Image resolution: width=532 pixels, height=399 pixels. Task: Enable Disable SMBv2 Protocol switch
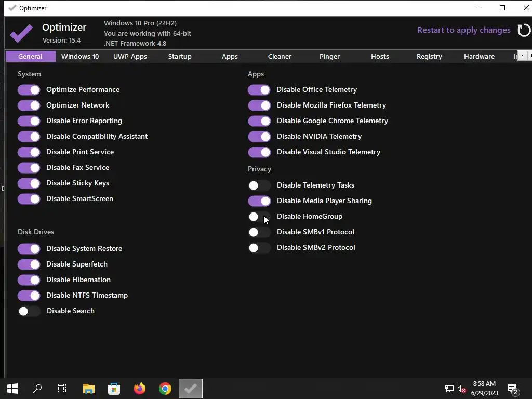click(x=259, y=248)
